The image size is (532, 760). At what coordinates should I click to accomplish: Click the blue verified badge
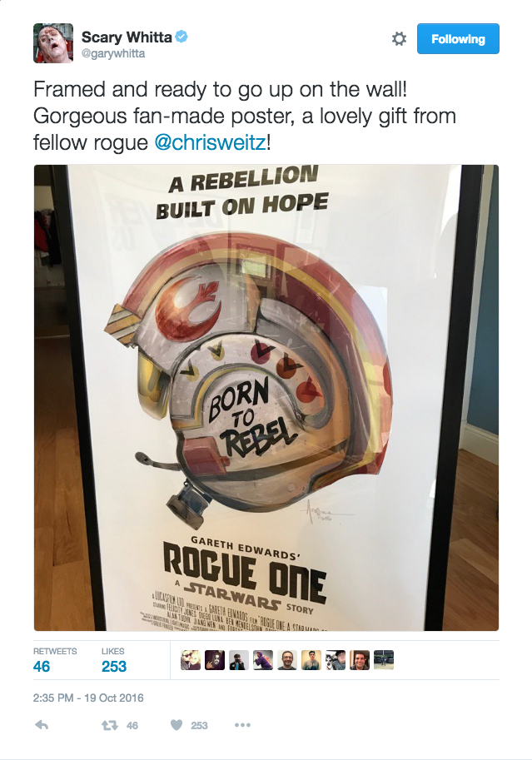[181, 37]
